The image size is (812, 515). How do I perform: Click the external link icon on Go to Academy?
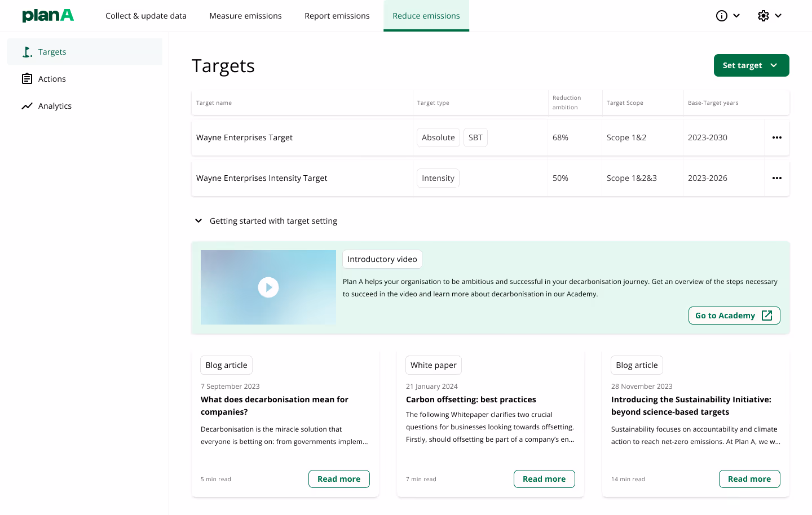[x=767, y=316]
